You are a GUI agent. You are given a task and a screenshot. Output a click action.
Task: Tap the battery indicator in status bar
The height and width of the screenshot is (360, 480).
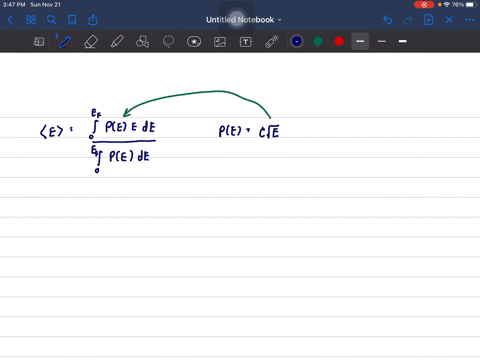pos(470,5)
